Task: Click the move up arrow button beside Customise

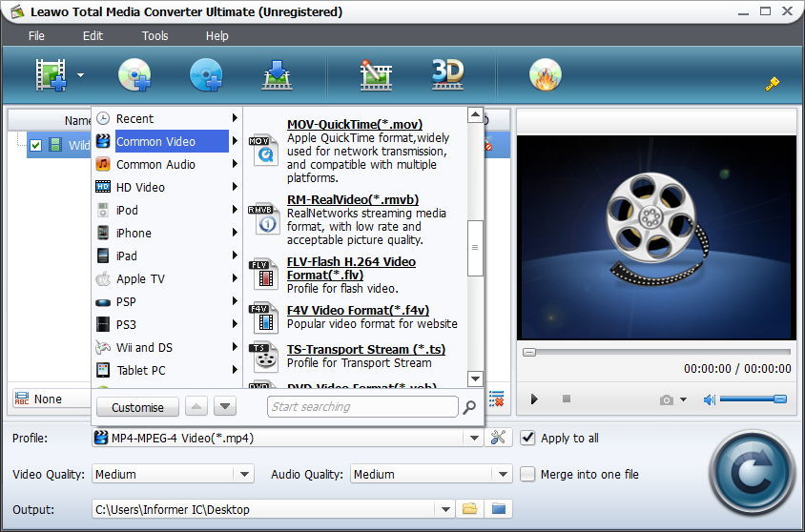Action: coord(196,407)
